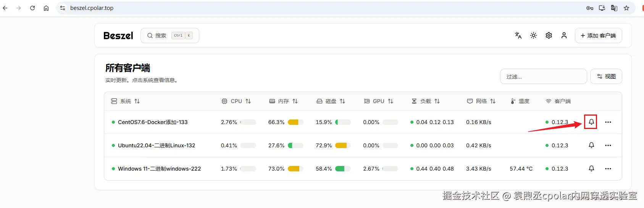This screenshot has height=208, width=644.
Task: Click the 添加 客户端 button
Action: click(598, 35)
